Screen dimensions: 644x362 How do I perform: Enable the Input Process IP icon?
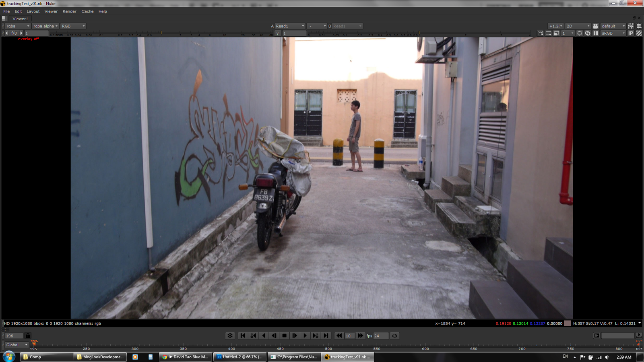631,33
